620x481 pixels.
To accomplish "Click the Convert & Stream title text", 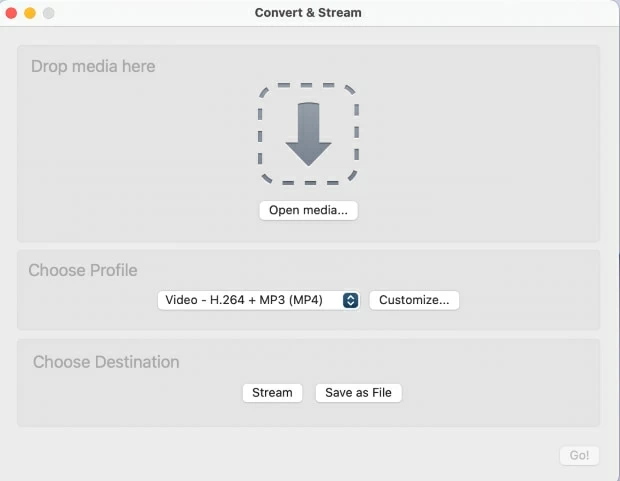I will point(308,13).
